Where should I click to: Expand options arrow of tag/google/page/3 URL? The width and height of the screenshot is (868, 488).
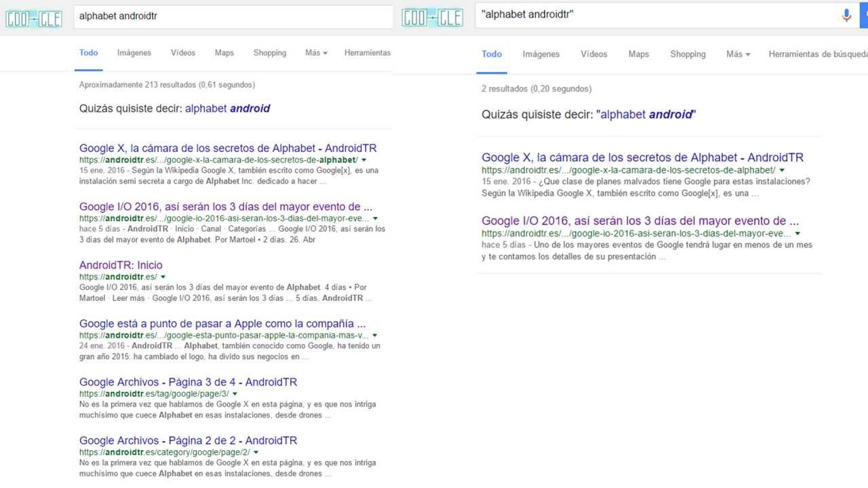[x=235, y=394]
